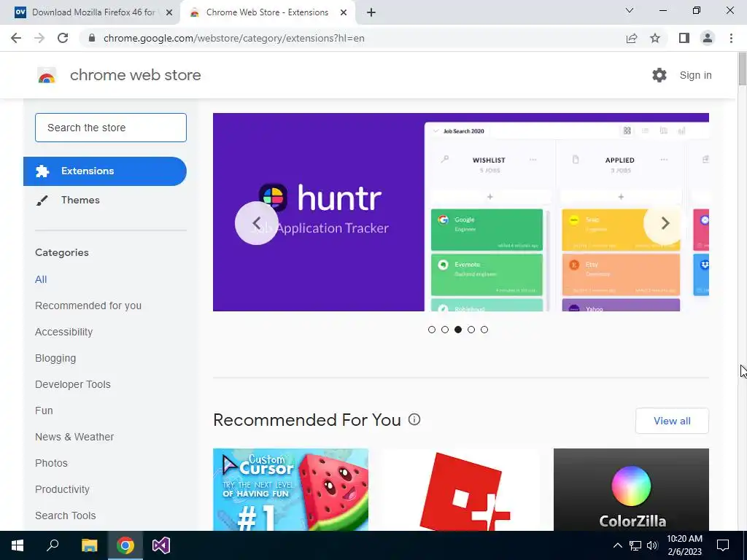Open the Search Tools category
Screen dimensions: 747x560
65,516
